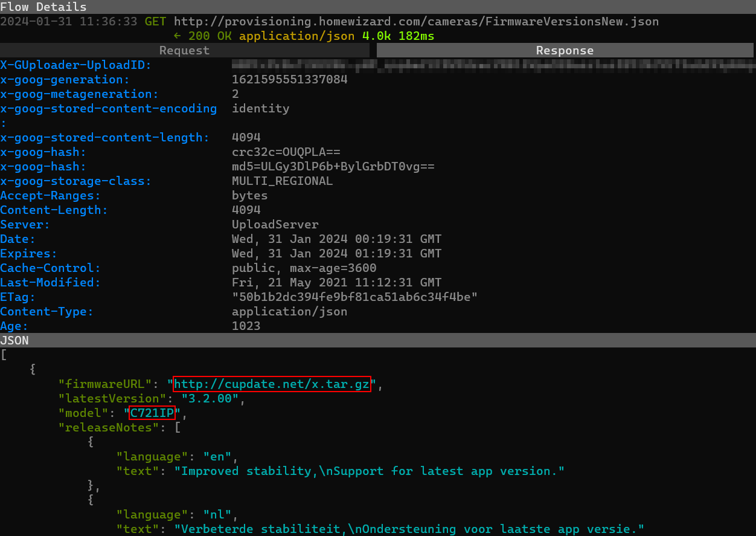The width and height of the screenshot is (756, 536).
Task: Select the MULTI_REGIONAL storage class value
Action: click(282, 181)
